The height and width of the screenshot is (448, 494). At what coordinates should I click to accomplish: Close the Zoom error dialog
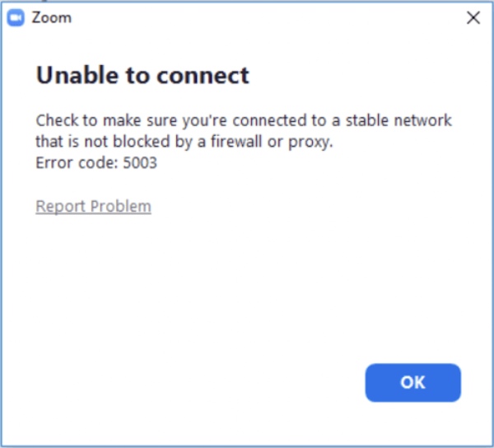coord(473,18)
